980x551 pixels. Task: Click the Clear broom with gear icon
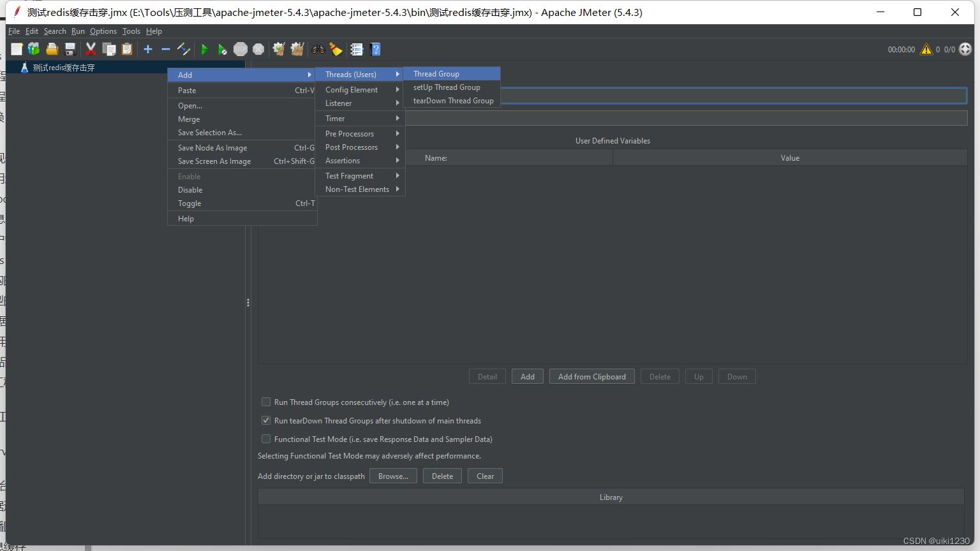pos(279,49)
